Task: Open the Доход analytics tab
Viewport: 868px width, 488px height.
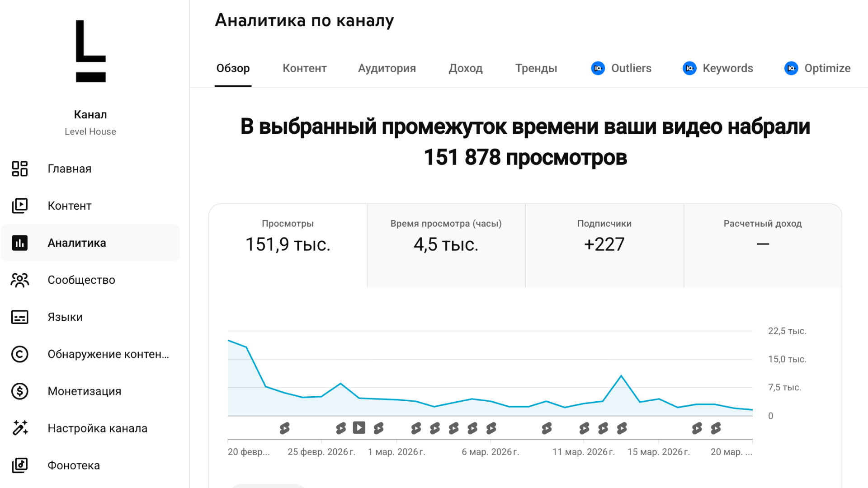Action: (465, 68)
